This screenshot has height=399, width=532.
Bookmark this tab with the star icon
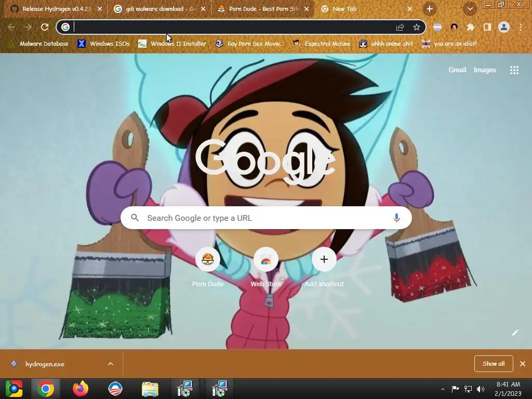click(x=416, y=27)
